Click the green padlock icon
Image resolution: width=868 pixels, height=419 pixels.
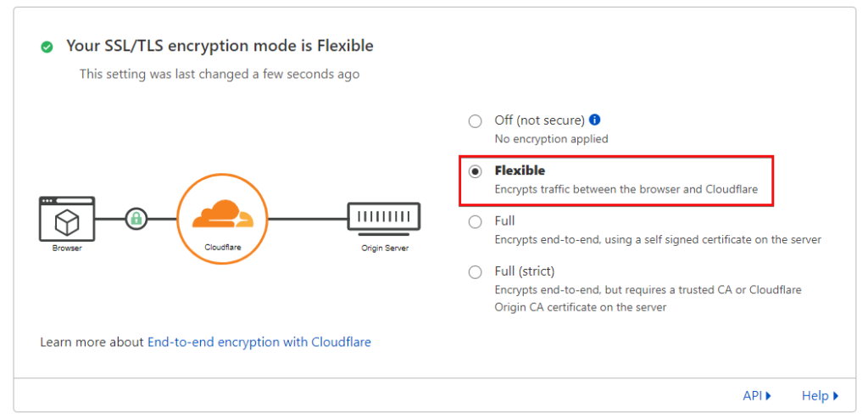136,219
